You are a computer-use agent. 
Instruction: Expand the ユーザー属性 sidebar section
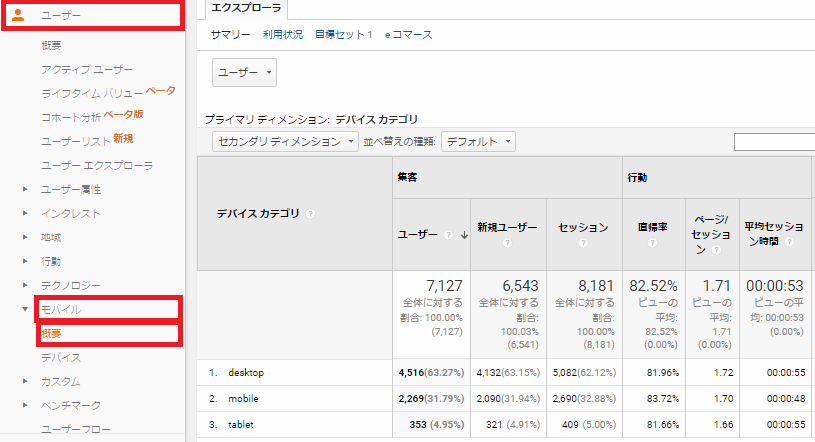tap(25, 189)
